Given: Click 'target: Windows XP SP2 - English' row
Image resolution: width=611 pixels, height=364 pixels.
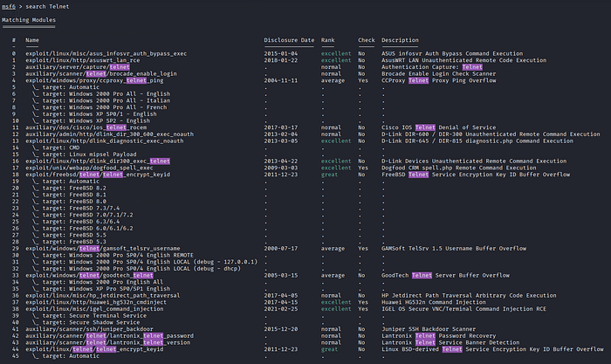Looking at the screenshot, I should coord(91,120).
